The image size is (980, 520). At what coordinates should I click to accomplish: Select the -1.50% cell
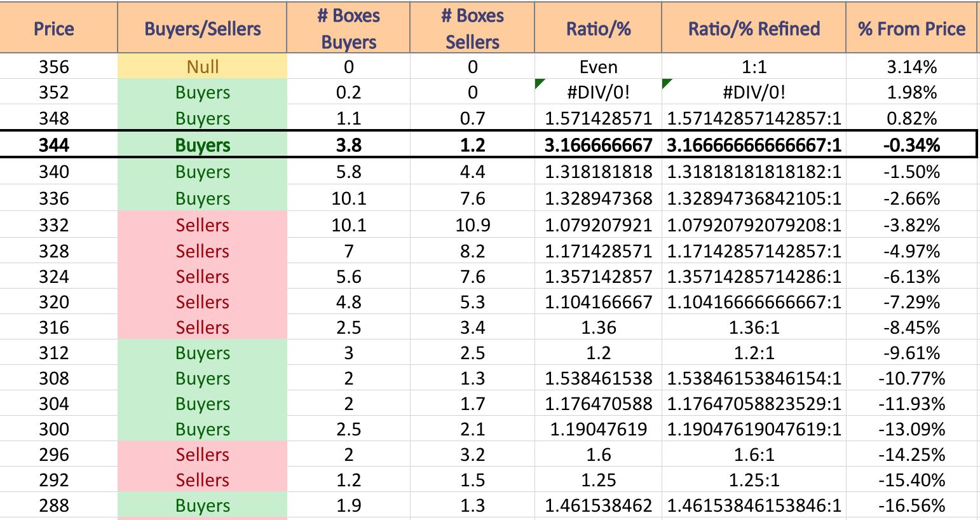(911, 172)
